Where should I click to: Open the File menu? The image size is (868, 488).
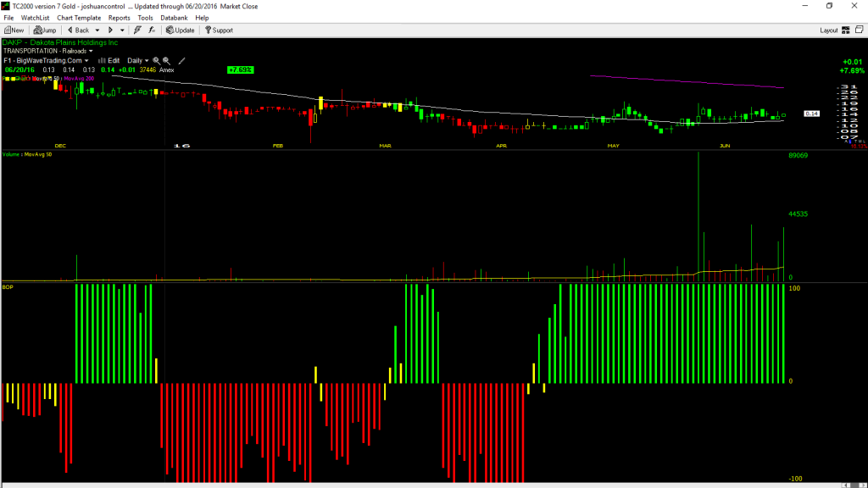8,18
